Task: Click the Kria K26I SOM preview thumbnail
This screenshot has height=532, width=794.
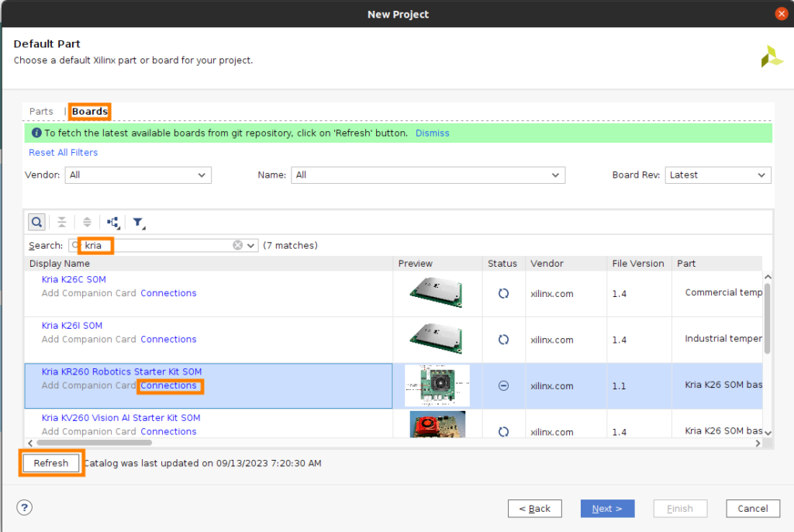Action: [x=437, y=338]
